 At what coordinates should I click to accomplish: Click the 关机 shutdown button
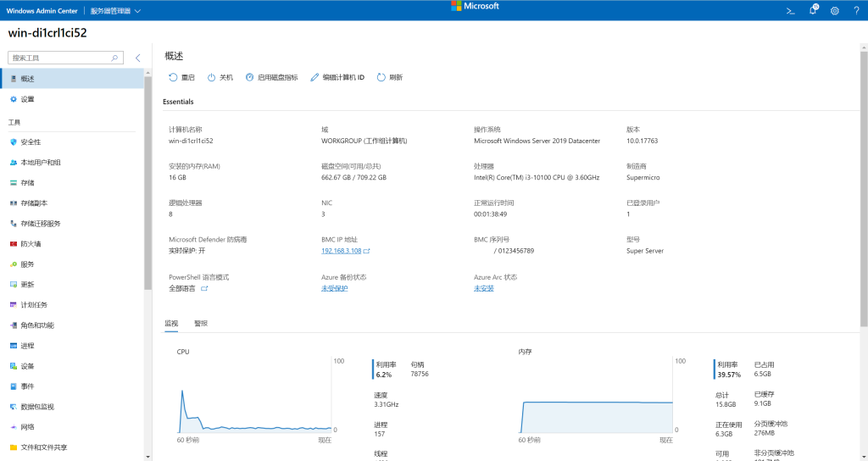pyautogui.click(x=220, y=77)
